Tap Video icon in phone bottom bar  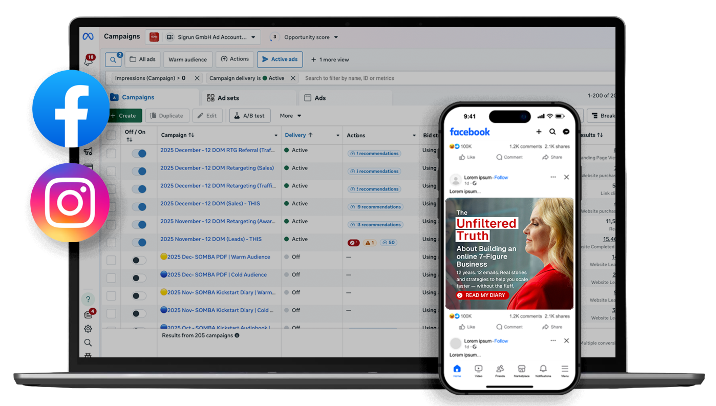[479, 370]
